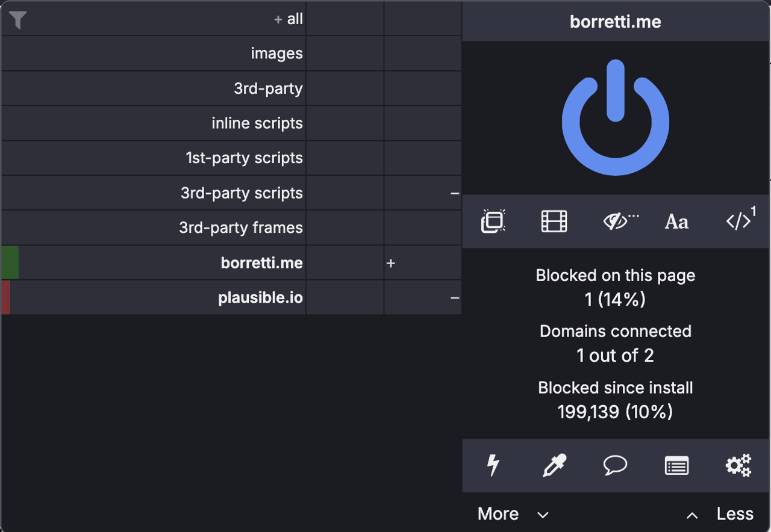Screen dimensions: 771x532
Task: Click the filter funnel icon
Action: pos(18,19)
